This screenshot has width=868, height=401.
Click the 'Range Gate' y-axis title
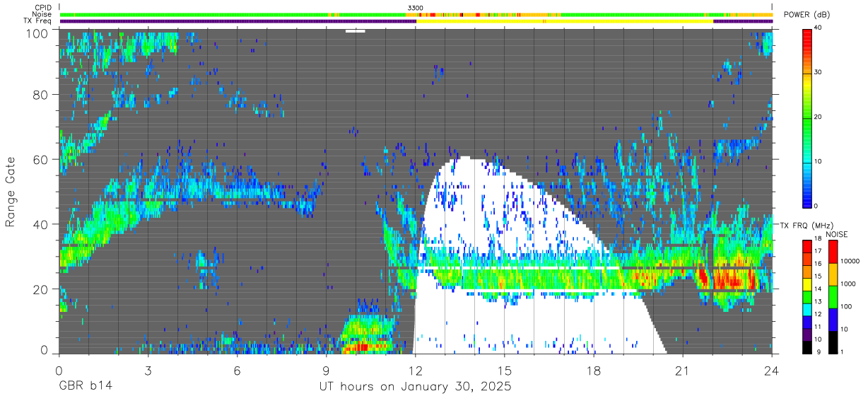point(11,192)
